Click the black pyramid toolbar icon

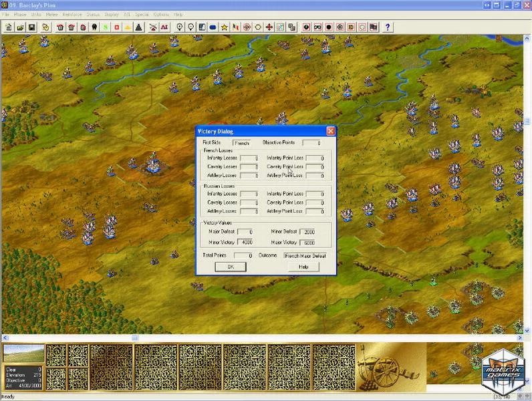(x=138, y=27)
